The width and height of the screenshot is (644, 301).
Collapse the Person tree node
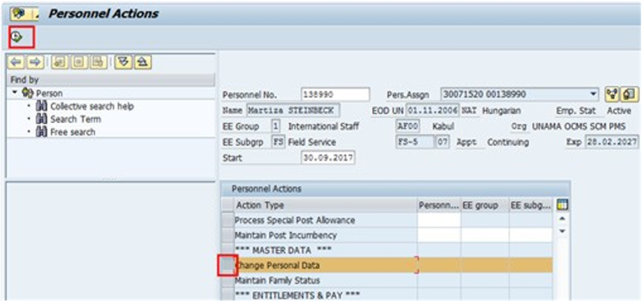(15, 93)
